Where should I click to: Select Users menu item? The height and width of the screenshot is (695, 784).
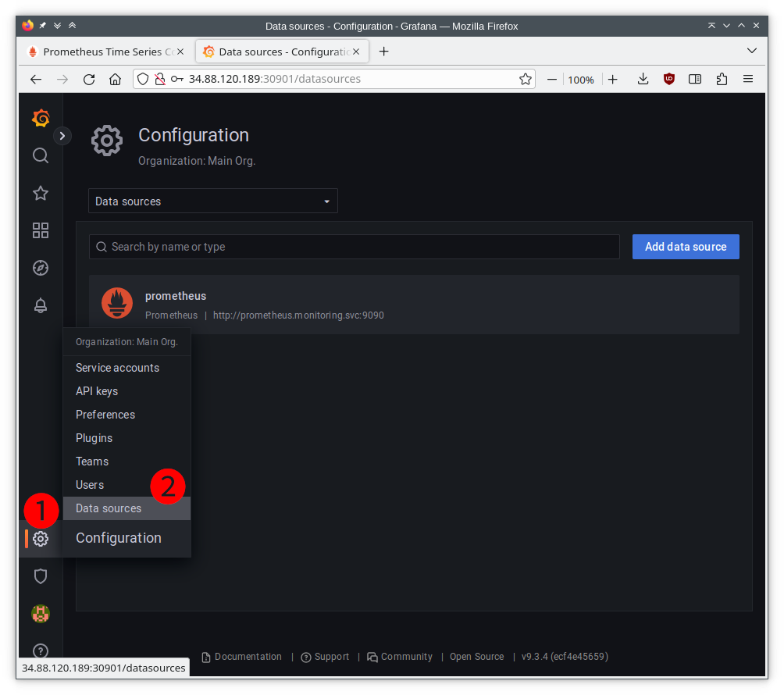(x=90, y=486)
